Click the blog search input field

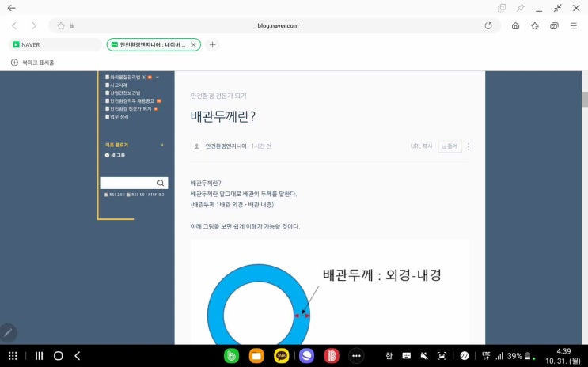click(x=127, y=183)
